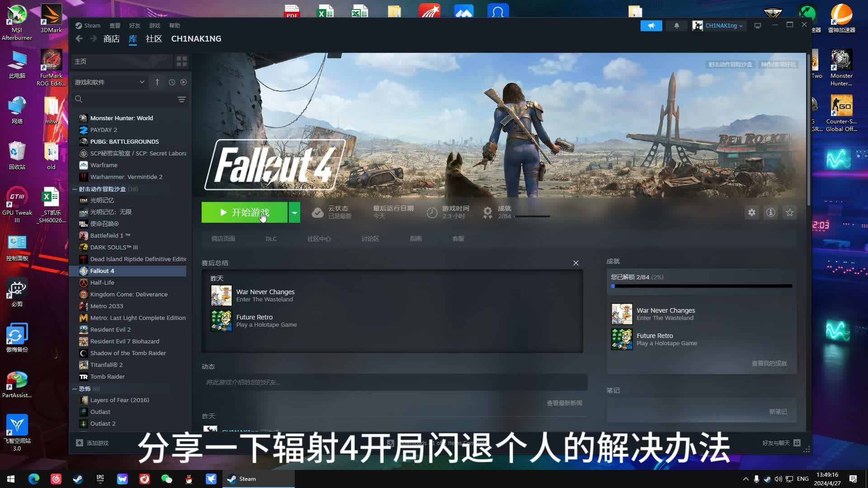Screen dimensions: 868x488
Task: Click the play time clock icon
Action: coord(432,212)
